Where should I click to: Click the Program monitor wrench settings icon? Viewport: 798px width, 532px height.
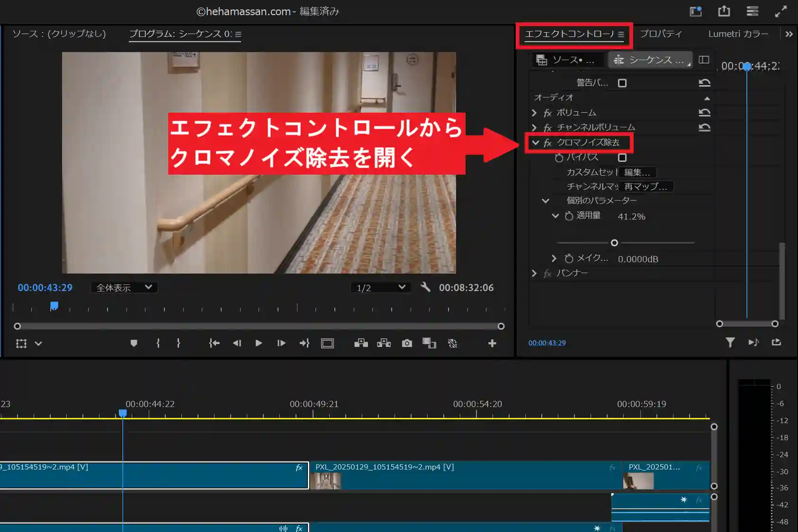point(425,287)
